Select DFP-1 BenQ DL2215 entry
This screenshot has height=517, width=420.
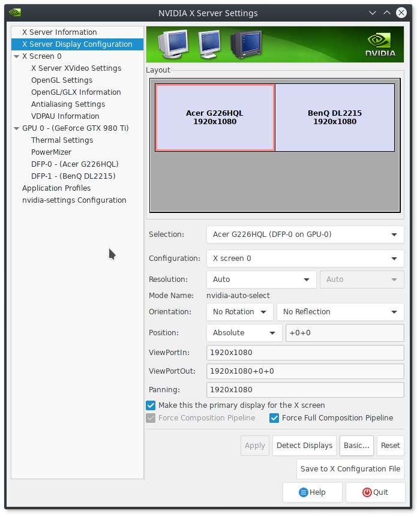click(x=73, y=176)
